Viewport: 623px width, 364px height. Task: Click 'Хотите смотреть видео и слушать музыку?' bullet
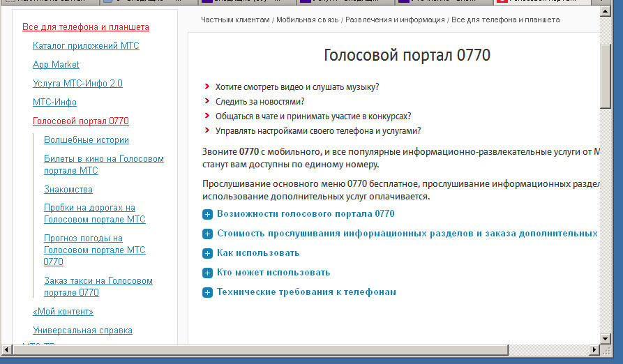tap(297, 87)
